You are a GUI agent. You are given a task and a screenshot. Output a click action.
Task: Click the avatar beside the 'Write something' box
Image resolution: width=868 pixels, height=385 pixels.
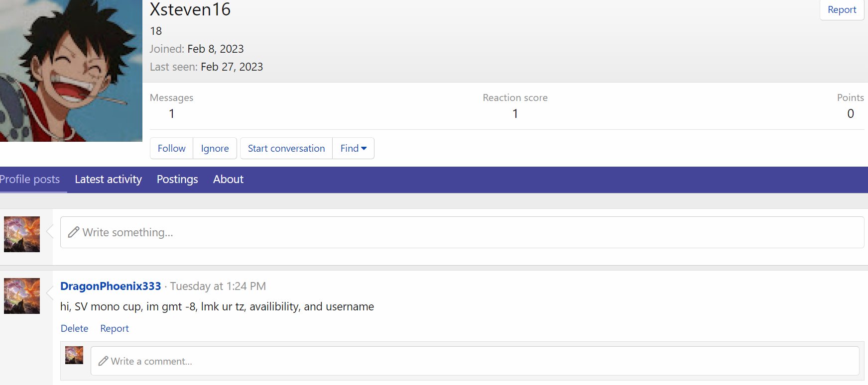point(22,234)
